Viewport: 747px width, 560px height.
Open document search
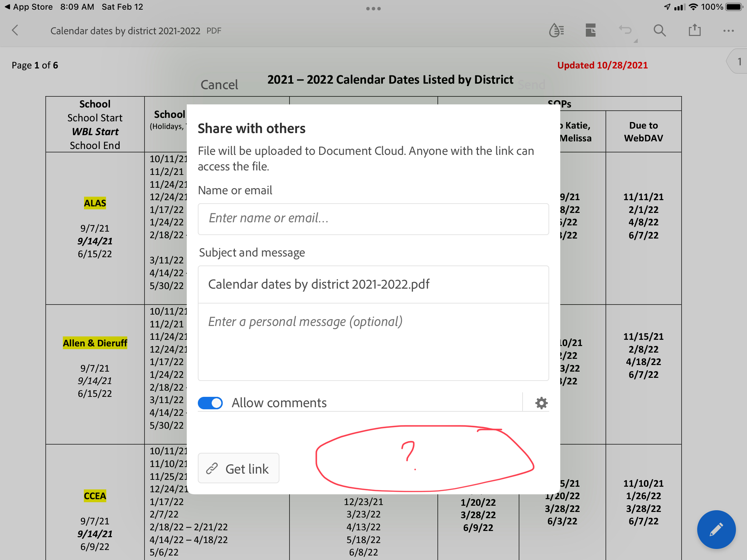pyautogui.click(x=660, y=30)
